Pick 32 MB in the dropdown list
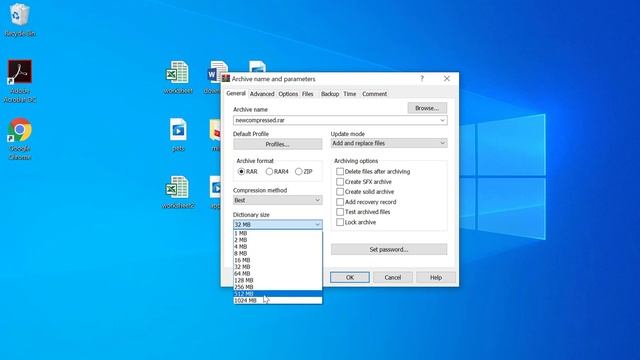 click(278, 267)
